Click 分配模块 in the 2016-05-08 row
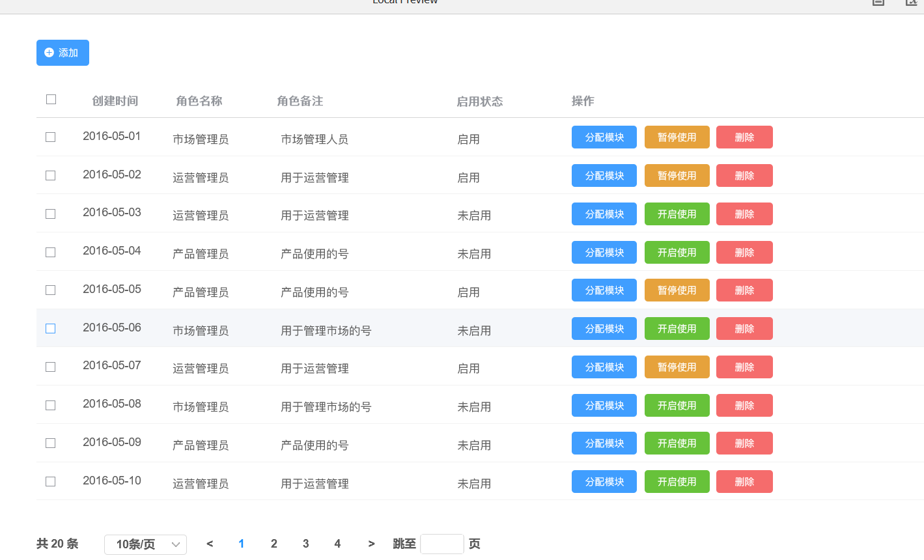 [x=604, y=406]
